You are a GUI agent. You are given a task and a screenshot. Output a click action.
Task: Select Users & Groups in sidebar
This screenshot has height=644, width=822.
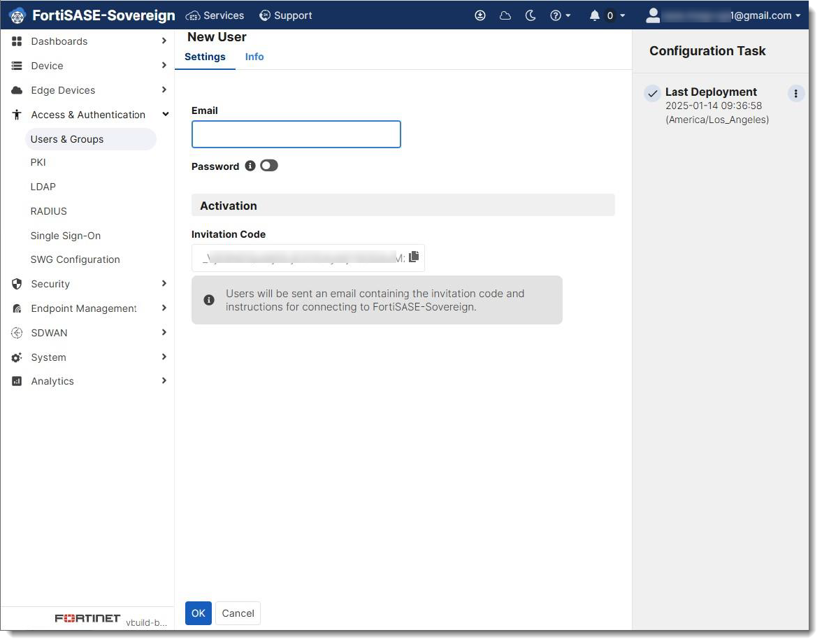pyautogui.click(x=90, y=140)
